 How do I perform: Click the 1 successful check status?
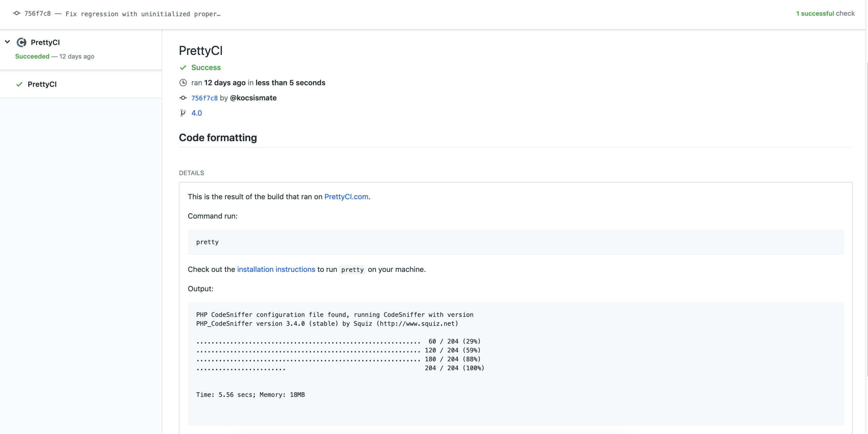pos(825,14)
